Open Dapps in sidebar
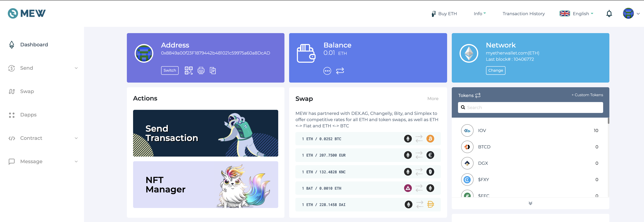 pyautogui.click(x=28, y=115)
